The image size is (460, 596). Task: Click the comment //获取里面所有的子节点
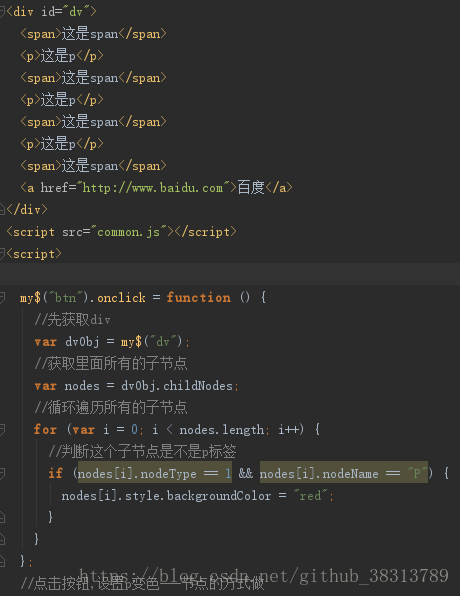[111, 364]
